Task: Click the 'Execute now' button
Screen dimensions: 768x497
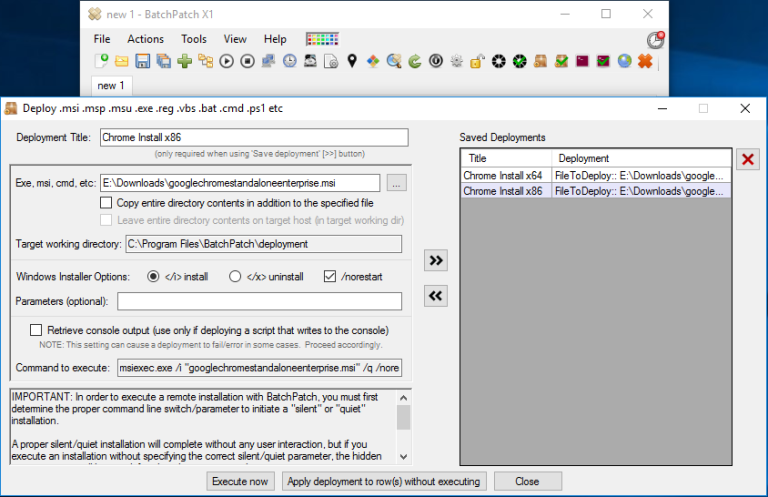Action: click(241, 481)
